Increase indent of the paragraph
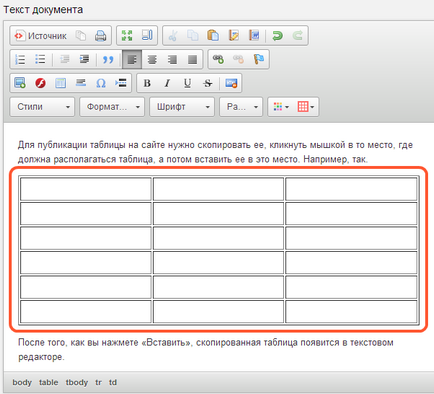434x394 pixels. pos(84,59)
